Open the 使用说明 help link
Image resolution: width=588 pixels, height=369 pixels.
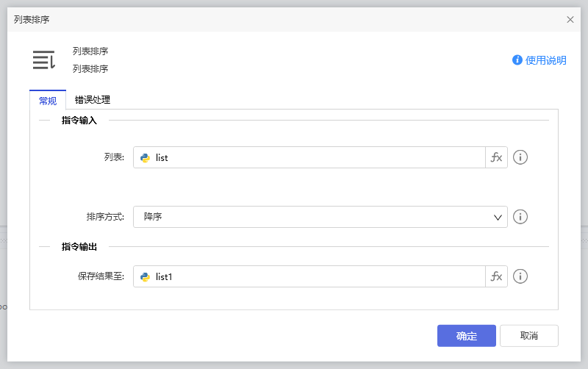click(545, 60)
